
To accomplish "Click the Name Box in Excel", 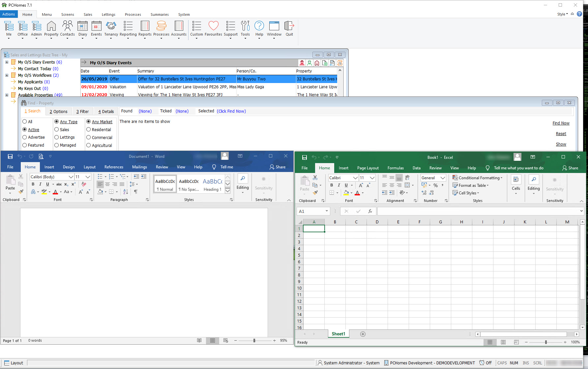I will click(311, 211).
